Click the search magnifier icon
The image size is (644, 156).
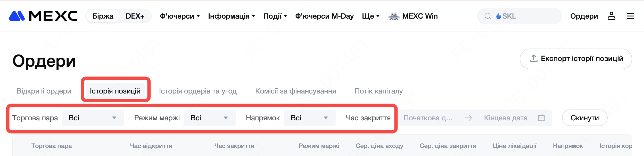tap(488, 16)
